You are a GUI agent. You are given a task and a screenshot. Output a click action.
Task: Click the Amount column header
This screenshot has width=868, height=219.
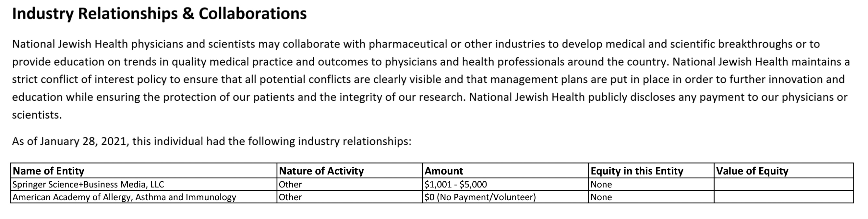506,171
